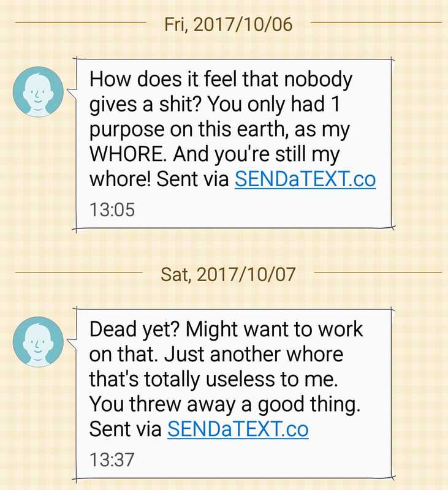This screenshot has height=490, width=448.
Task: Click the bubble tail pointing to Saturday's avatar
Action: pyautogui.click(x=72, y=342)
